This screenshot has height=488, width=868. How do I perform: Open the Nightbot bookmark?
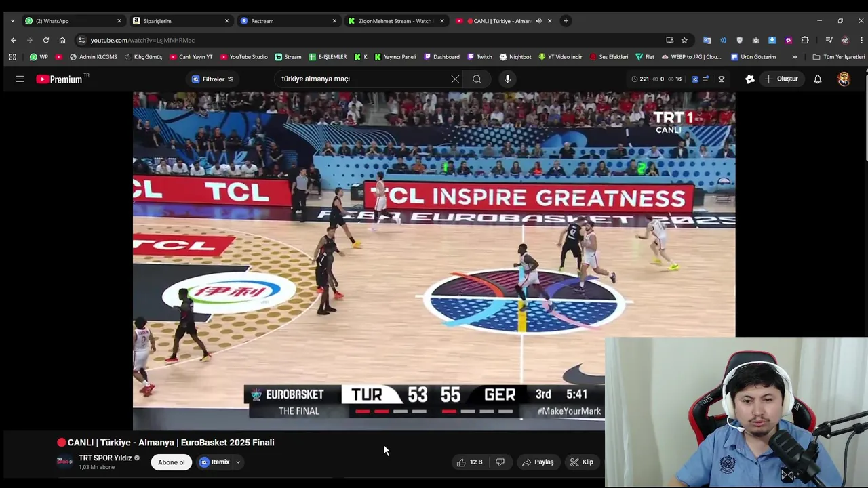pos(515,57)
